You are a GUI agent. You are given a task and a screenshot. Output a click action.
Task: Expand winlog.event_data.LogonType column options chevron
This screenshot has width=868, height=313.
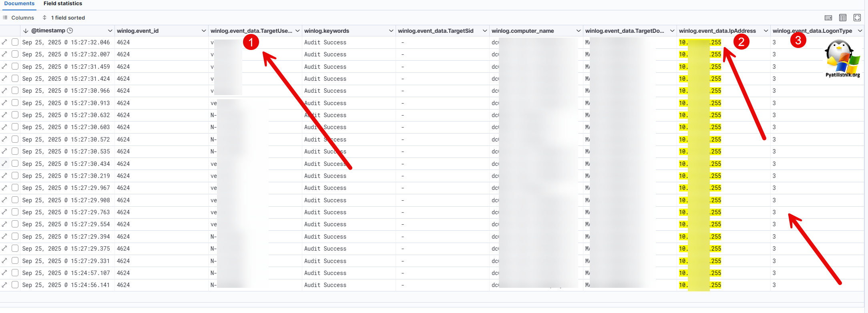[x=860, y=31]
